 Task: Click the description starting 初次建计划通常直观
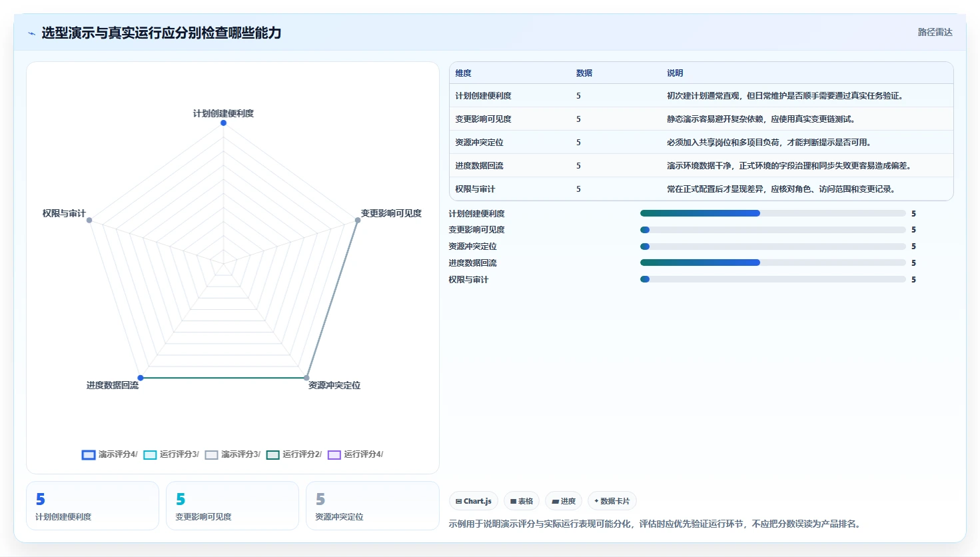click(x=785, y=96)
